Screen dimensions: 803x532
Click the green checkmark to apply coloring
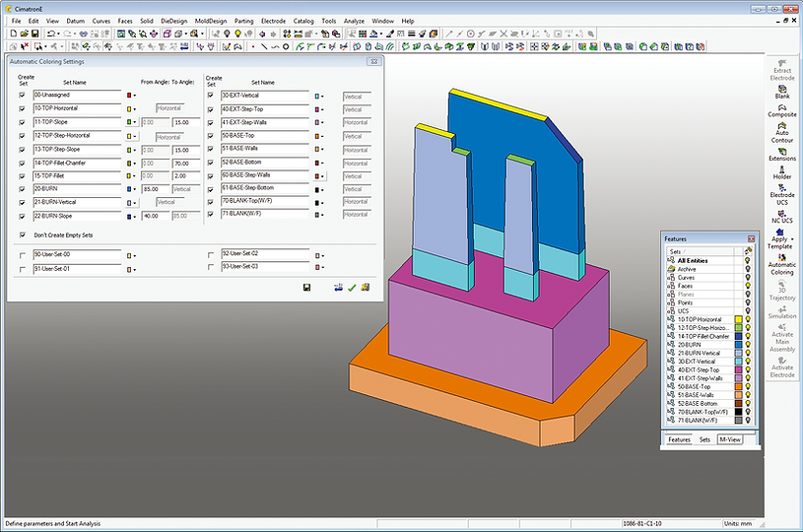click(x=352, y=288)
